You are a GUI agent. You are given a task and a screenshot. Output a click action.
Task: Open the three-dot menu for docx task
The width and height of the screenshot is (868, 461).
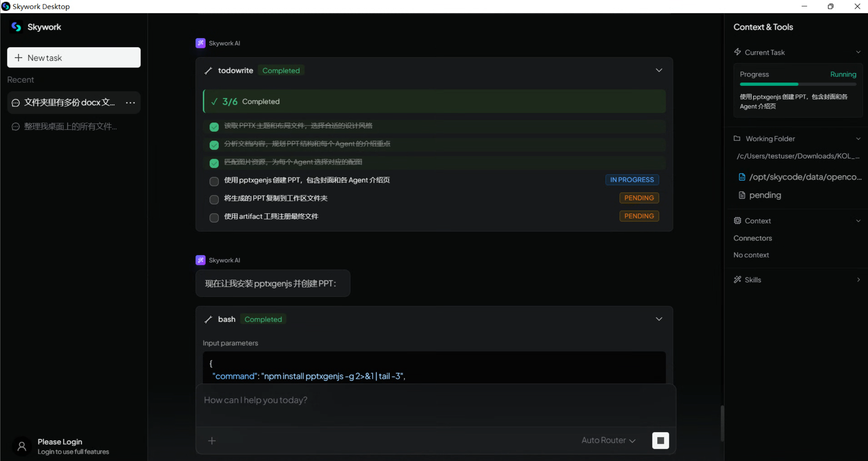click(130, 103)
